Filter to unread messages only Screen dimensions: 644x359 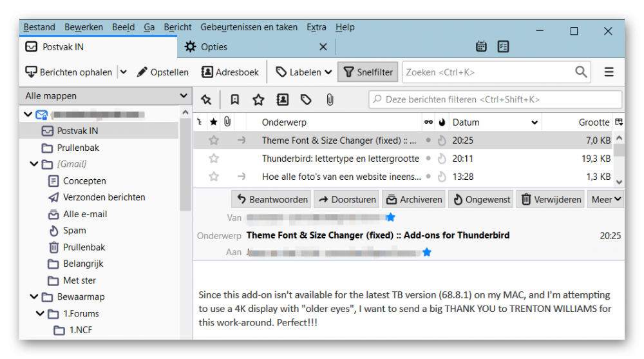point(234,99)
